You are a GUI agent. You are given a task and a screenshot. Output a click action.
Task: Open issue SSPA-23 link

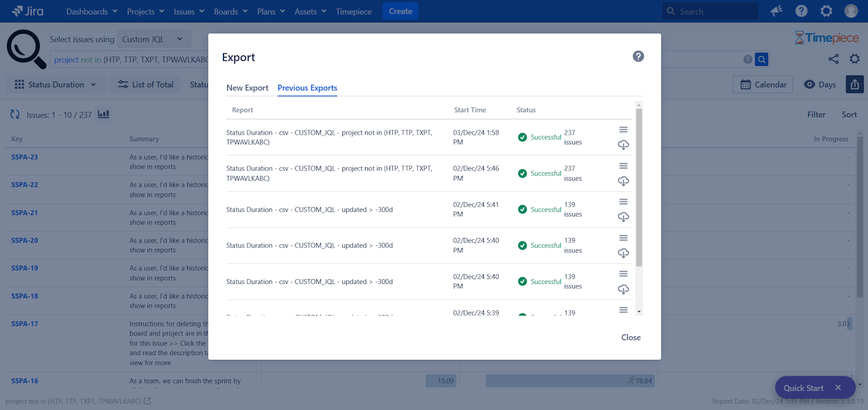25,157
